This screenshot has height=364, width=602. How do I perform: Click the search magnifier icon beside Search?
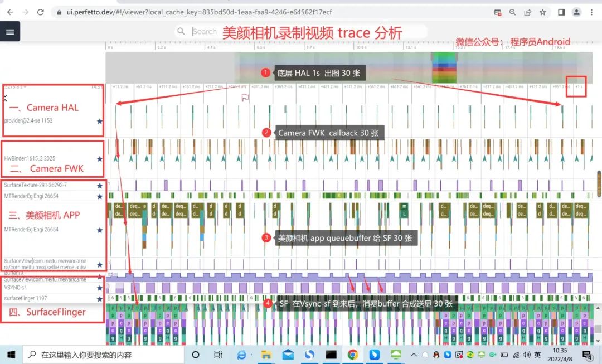181,31
